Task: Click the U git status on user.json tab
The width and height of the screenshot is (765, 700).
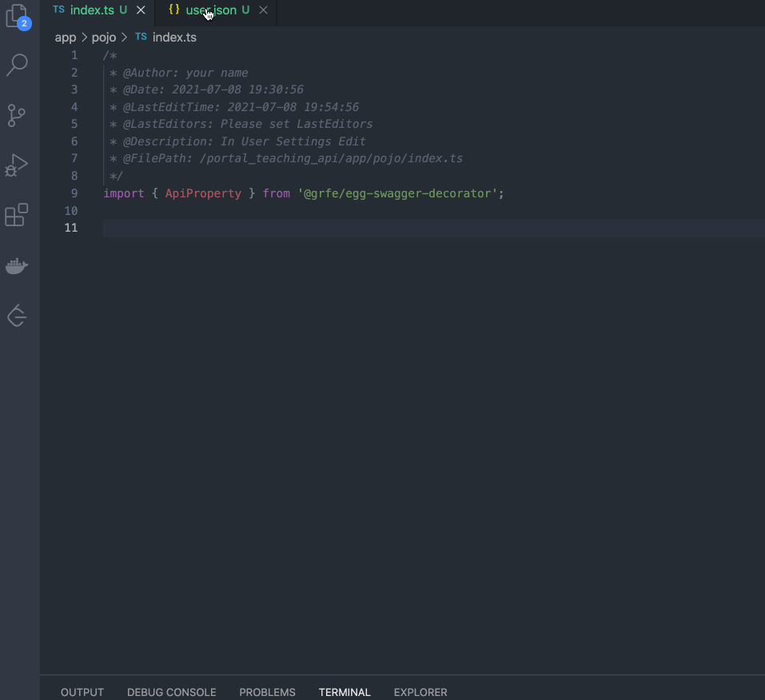Action: pyautogui.click(x=245, y=10)
